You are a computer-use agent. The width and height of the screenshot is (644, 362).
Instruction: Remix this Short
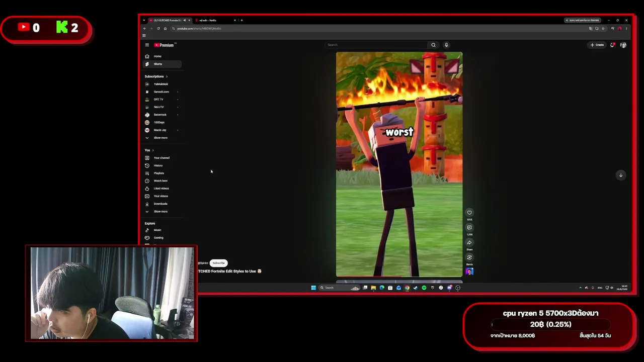coord(469,257)
